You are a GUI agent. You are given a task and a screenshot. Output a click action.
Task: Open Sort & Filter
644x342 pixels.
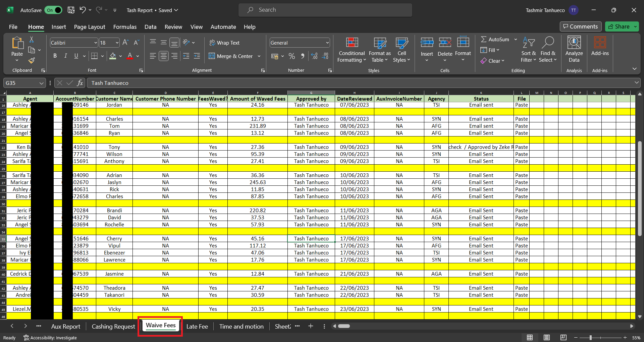(529, 50)
